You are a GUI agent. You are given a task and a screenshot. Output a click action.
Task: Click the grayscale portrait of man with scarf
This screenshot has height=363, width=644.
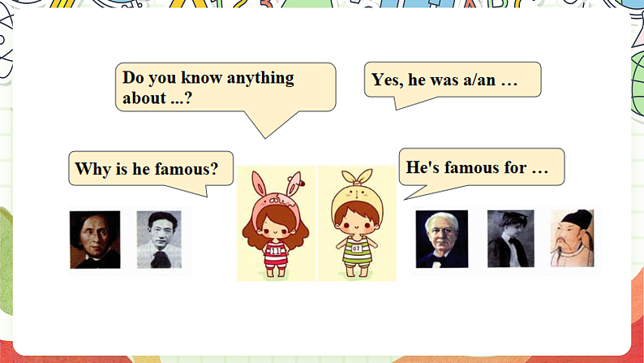[159, 240]
